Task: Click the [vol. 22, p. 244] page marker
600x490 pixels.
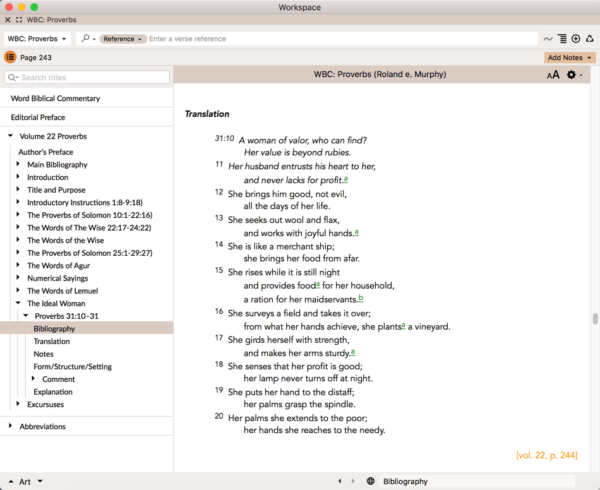Action: [547, 455]
